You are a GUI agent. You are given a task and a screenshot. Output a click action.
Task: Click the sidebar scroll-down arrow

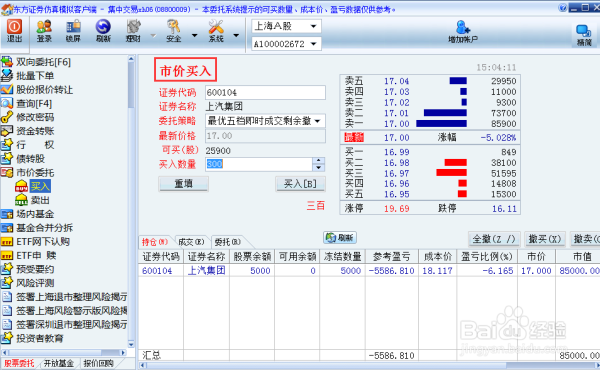pos(131,344)
